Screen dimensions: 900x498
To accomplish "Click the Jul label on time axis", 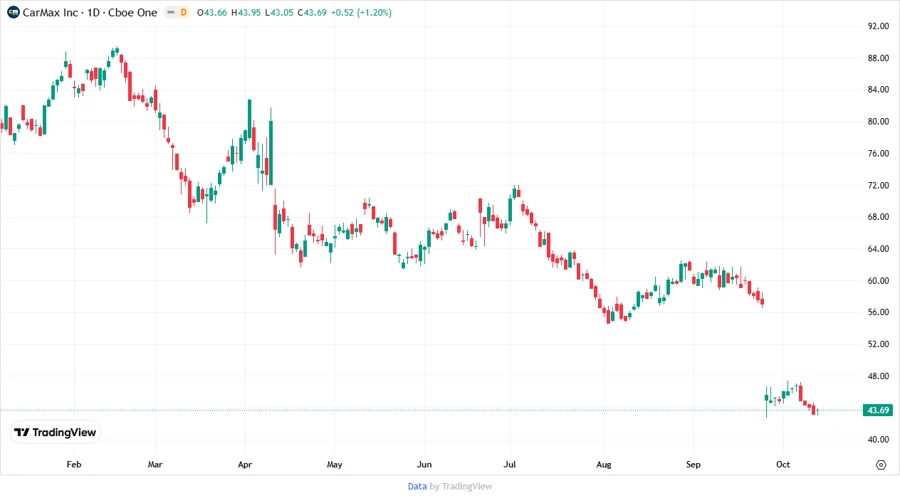I will [x=510, y=465].
